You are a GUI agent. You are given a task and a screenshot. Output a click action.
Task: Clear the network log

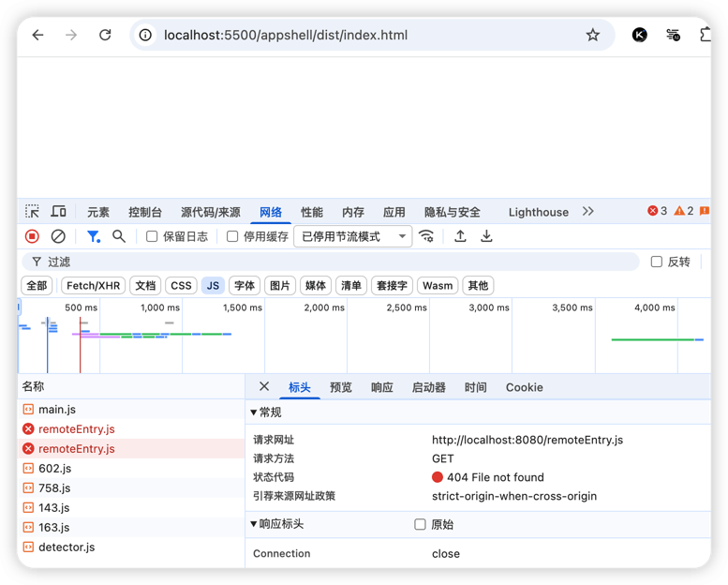coord(58,236)
